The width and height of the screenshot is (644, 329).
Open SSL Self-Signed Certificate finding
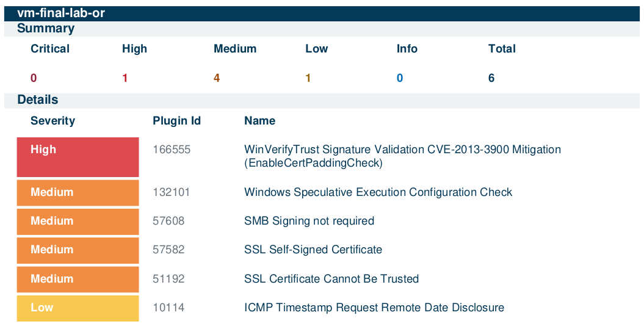(x=313, y=250)
